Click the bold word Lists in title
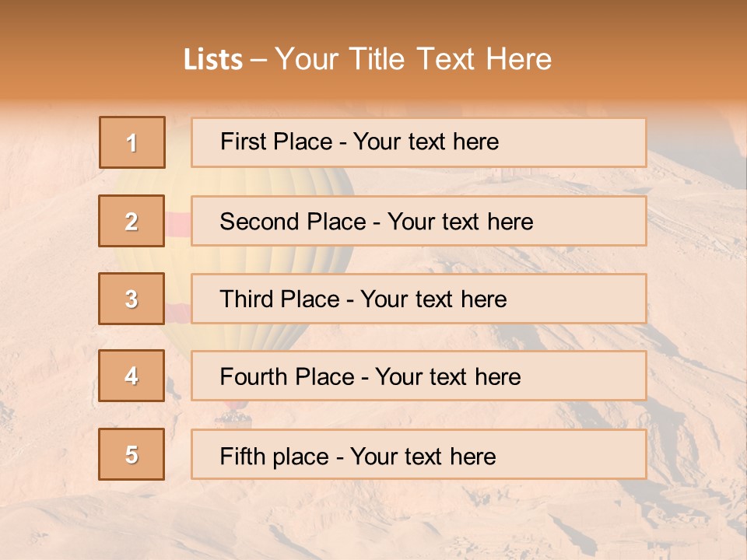The image size is (747, 560). click(212, 60)
